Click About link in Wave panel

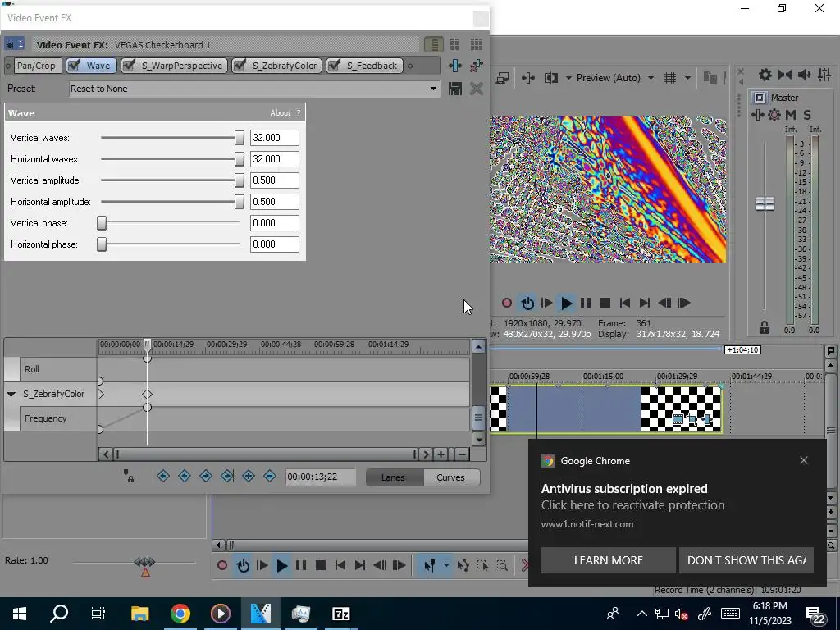click(x=281, y=113)
